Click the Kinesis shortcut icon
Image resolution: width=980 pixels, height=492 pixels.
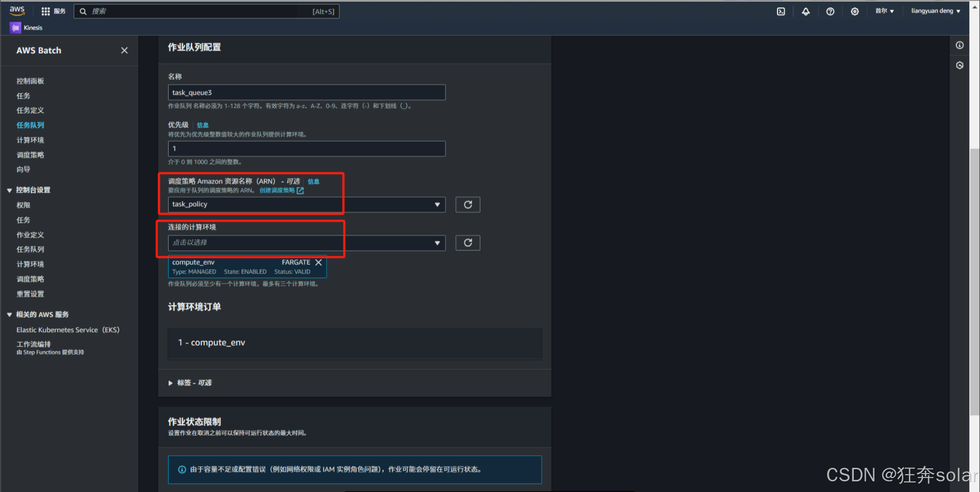tap(15, 28)
